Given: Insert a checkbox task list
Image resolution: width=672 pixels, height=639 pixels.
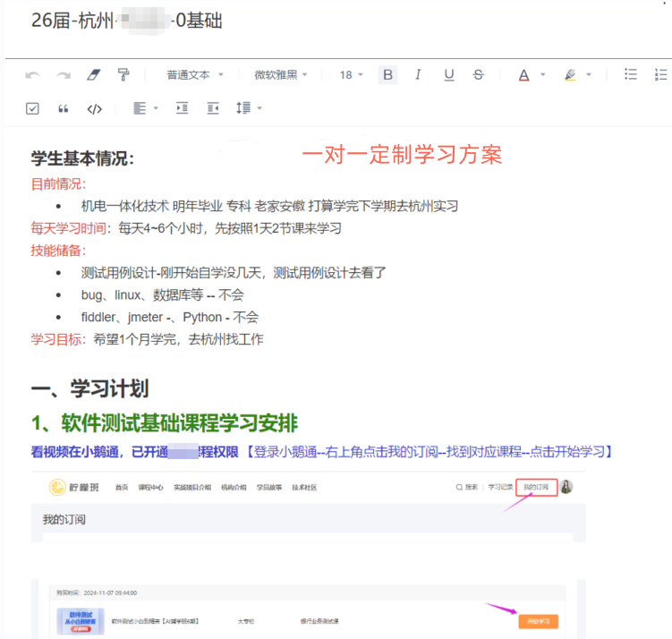Looking at the screenshot, I should (x=33, y=108).
